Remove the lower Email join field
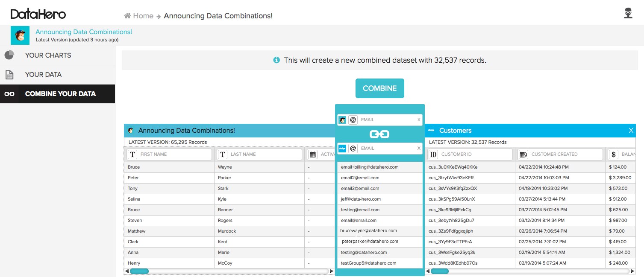 (419, 149)
